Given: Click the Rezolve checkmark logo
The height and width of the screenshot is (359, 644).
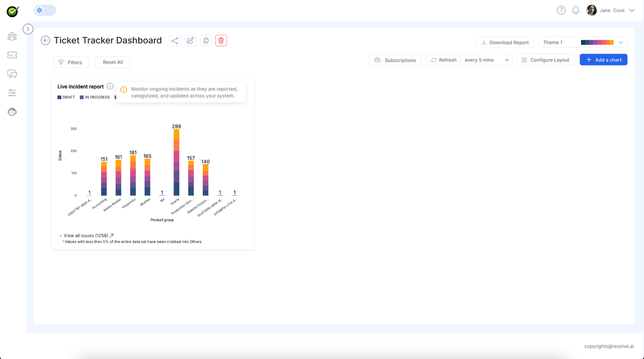Looking at the screenshot, I should tap(13, 11).
